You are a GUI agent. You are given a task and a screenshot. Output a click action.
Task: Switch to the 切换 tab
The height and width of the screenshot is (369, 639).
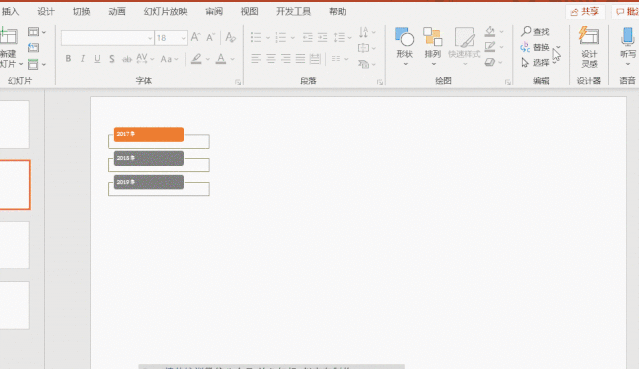[82, 12]
